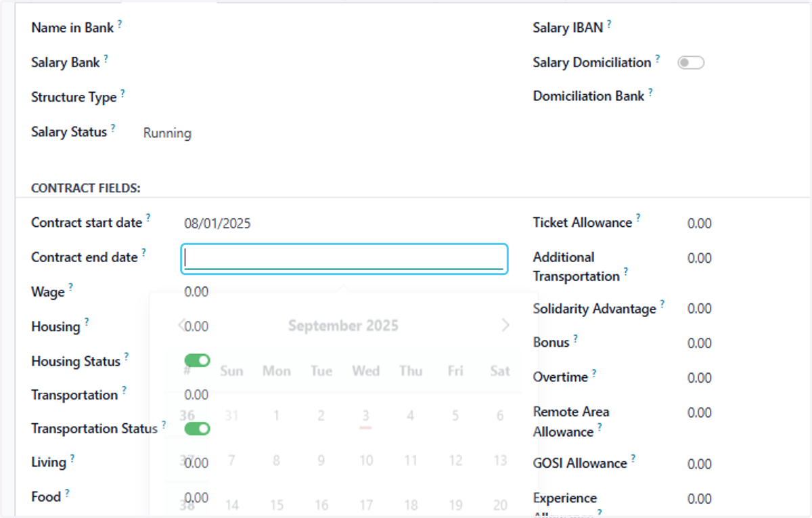This screenshot has height=518, width=812.
Task: Select September 3 in the calendar
Action: tap(365, 416)
